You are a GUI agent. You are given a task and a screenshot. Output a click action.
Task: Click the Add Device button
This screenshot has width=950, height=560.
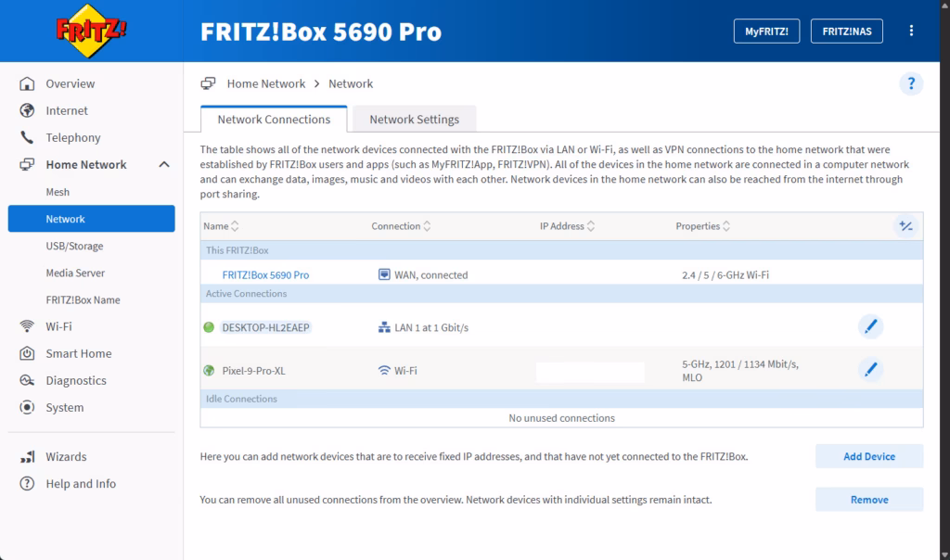coord(868,456)
